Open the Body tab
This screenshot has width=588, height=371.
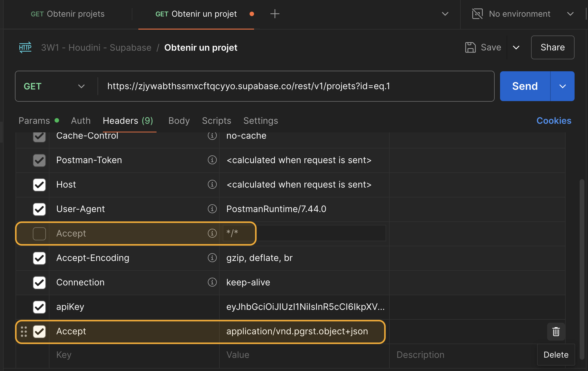179,120
